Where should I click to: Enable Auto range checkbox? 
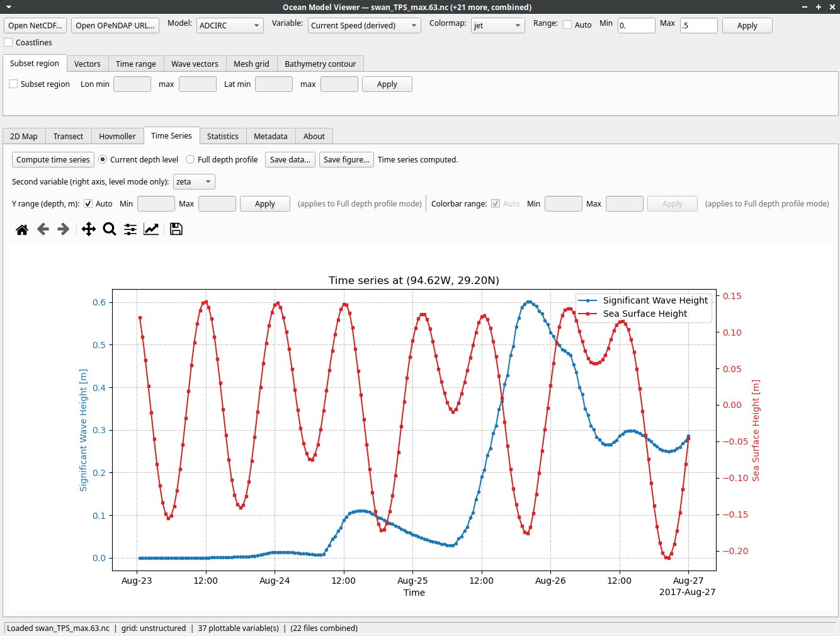(x=567, y=25)
